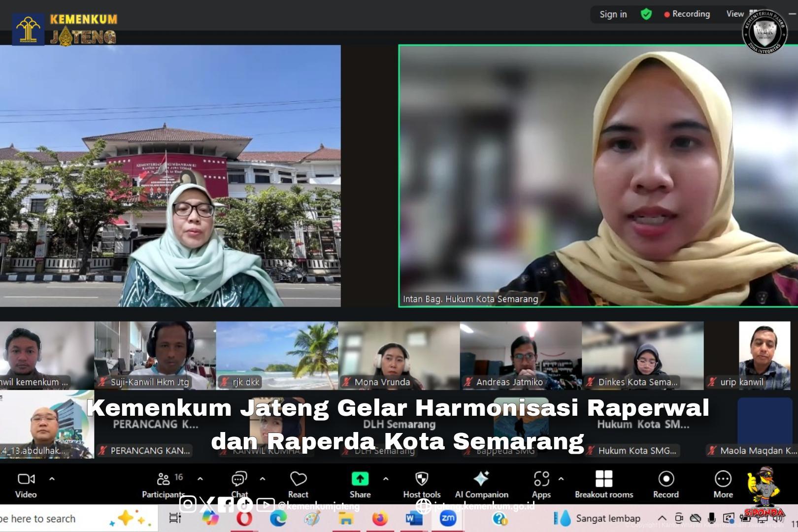Expand the Apps options arrow
Image resolution: width=798 pixels, height=532 pixels.
coord(561,478)
